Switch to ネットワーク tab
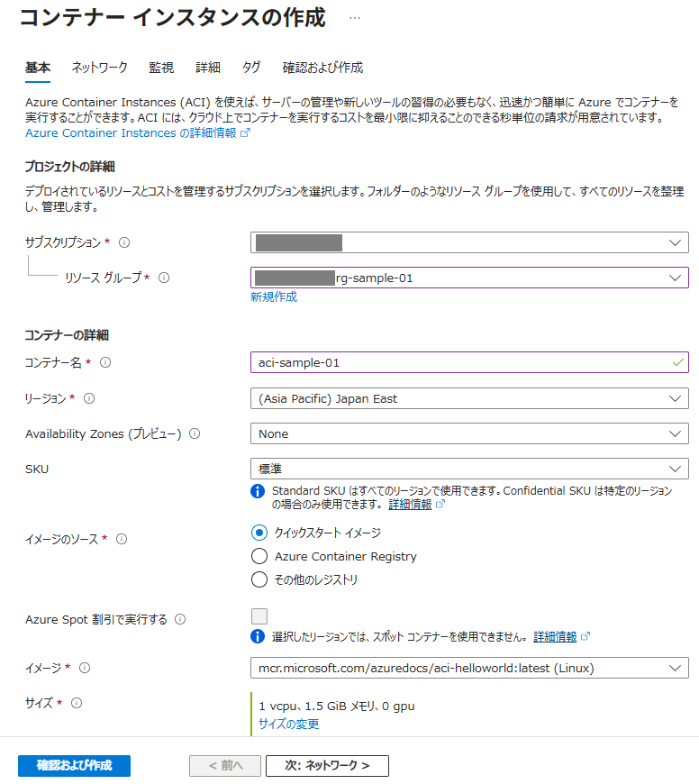This screenshot has width=699, height=784. 99,68
